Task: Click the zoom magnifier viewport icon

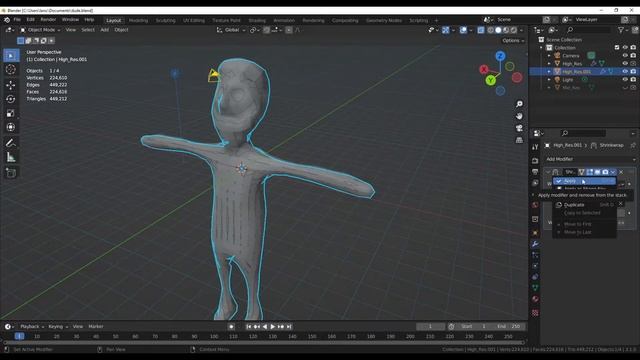Action: (x=519, y=104)
